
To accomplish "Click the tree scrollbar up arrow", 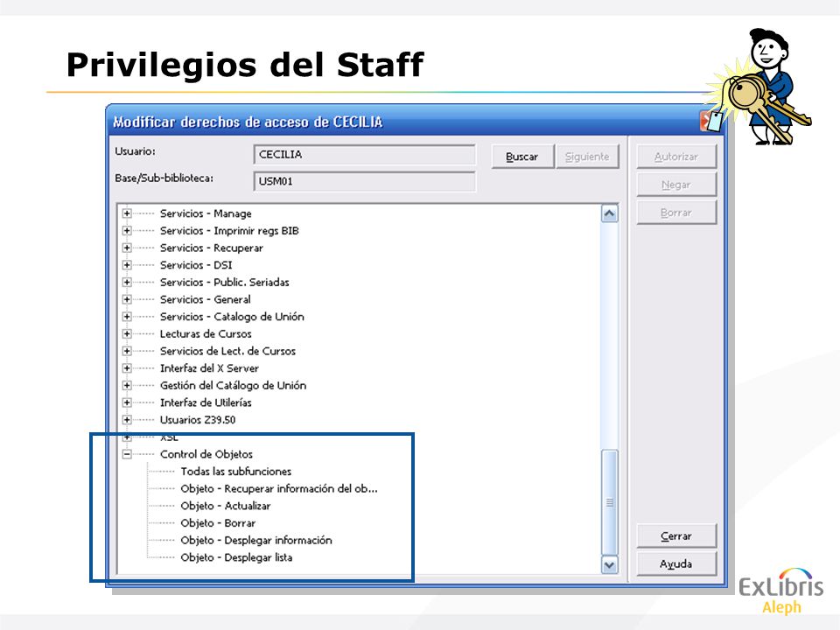I will click(x=609, y=213).
